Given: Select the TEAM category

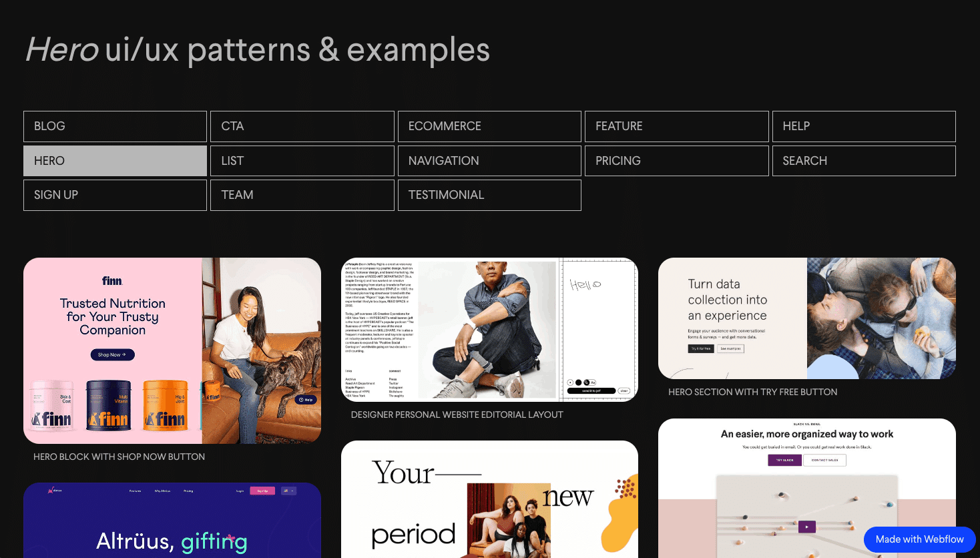Looking at the screenshot, I should [302, 195].
